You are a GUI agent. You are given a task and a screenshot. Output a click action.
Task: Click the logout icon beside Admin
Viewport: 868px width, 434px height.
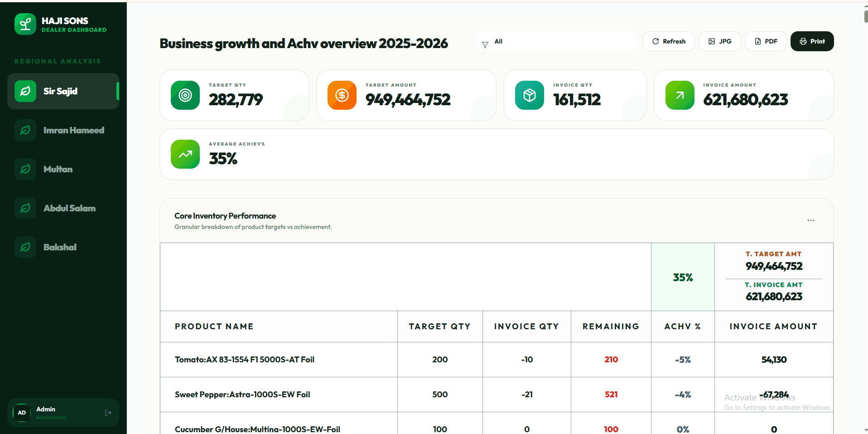(x=108, y=412)
